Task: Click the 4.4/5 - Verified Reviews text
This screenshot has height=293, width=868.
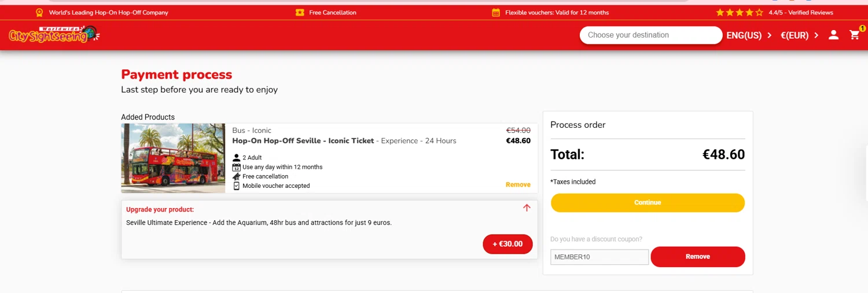Action: click(x=801, y=12)
